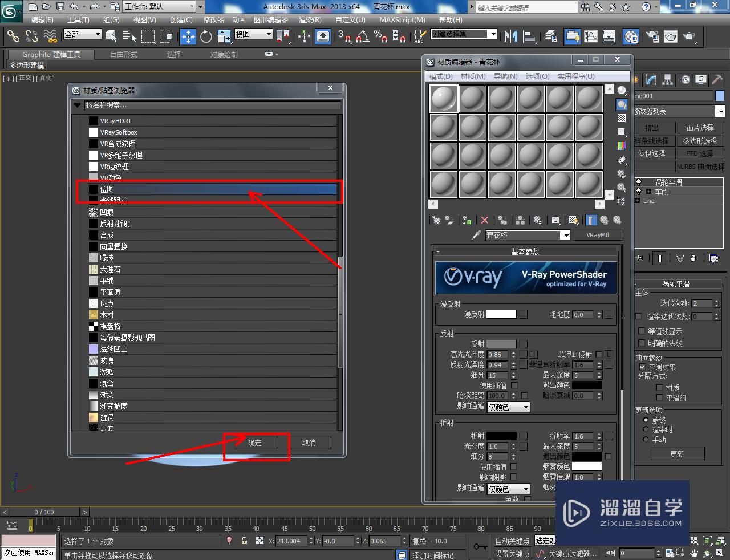
Task: Toggle 涡轮平滑 modifier lightbulb
Action: tap(639, 182)
